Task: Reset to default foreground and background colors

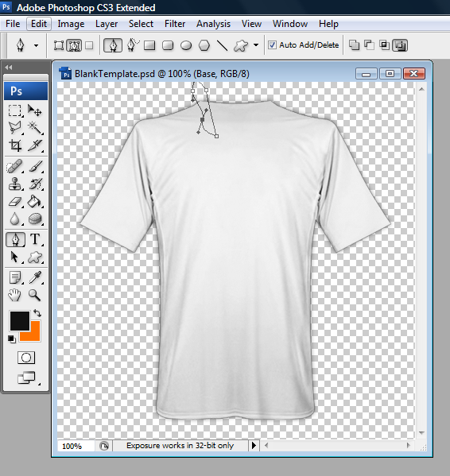Action: [x=12, y=339]
